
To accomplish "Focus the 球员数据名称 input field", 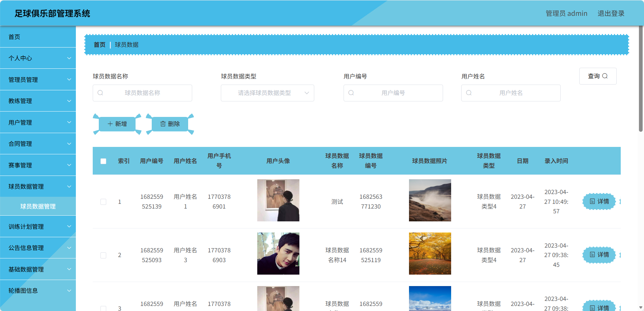I will point(142,93).
